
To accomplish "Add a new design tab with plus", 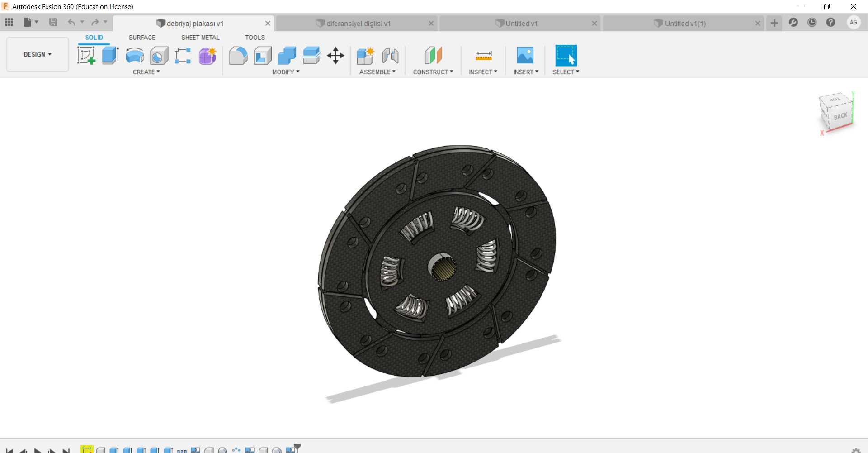I will point(774,23).
